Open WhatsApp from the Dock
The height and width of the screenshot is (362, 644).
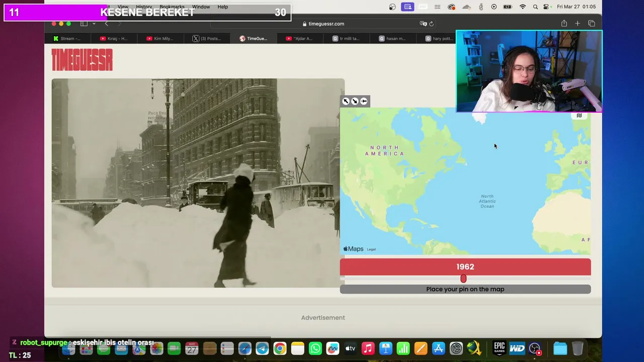(x=315, y=348)
